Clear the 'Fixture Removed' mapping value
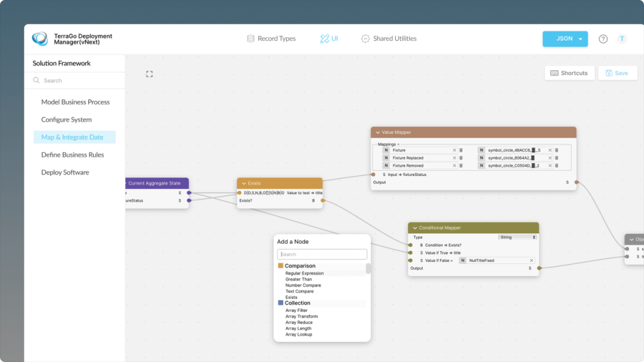644x362 pixels. click(454, 165)
